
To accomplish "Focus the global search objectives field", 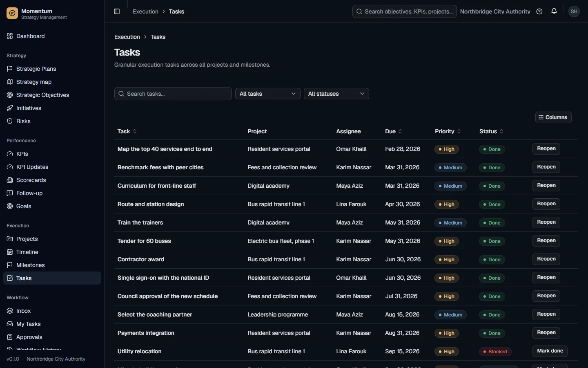I will click(x=404, y=11).
